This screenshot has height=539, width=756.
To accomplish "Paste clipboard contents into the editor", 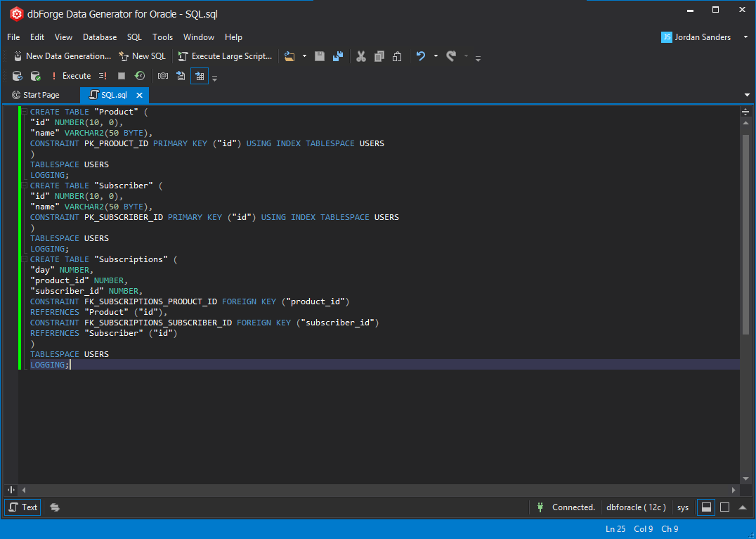I will [397, 56].
